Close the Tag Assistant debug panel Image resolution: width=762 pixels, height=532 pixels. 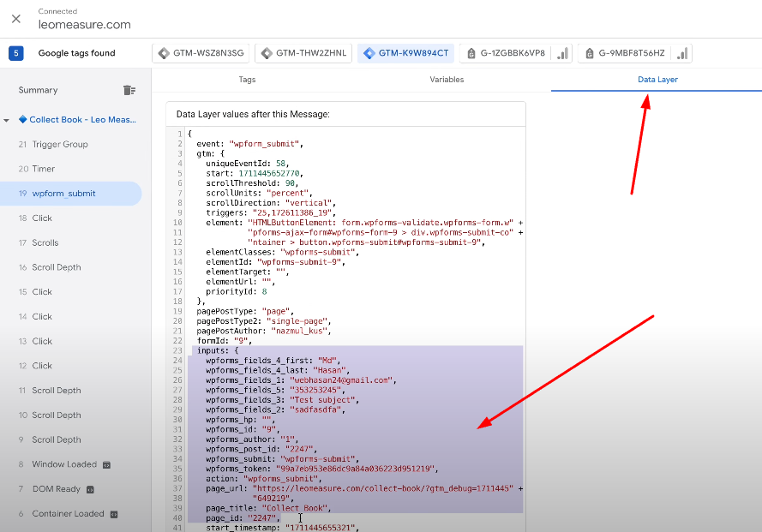click(16, 19)
